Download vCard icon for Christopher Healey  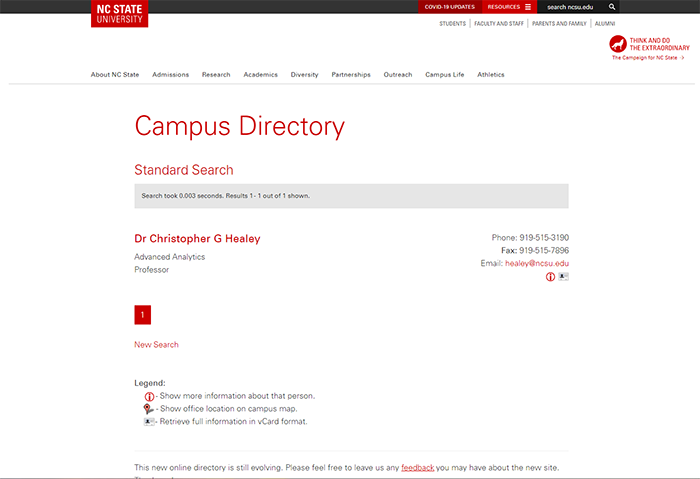point(563,276)
